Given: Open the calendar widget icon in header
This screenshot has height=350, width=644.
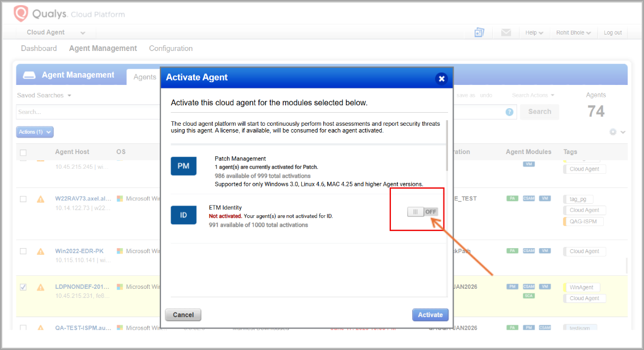Looking at the screenshot, I should tap(479, 32).
